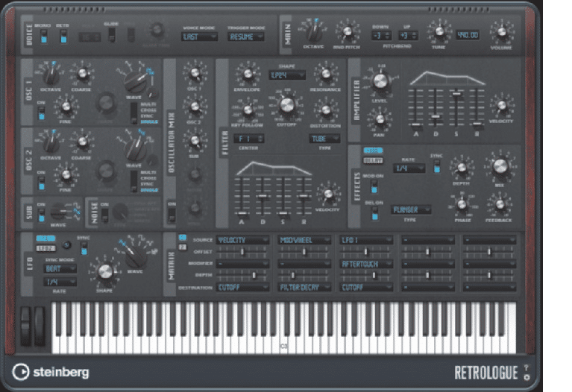572x392 pixels.
Task: Toggle the Noise On switch
Action: pyautogui.click(x=104, y=215)
